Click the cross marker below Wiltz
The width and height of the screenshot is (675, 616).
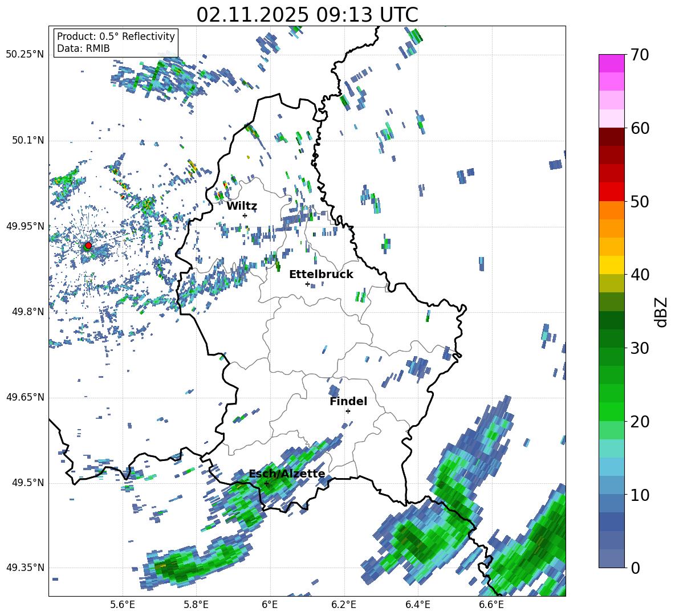point(245,215)
